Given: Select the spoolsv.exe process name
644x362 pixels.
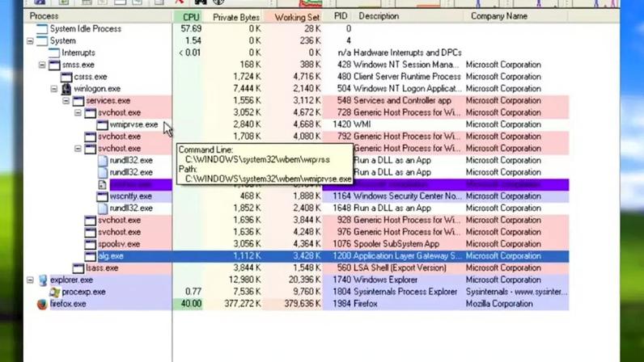Looking at the screenshot, I should coord(119,244).
